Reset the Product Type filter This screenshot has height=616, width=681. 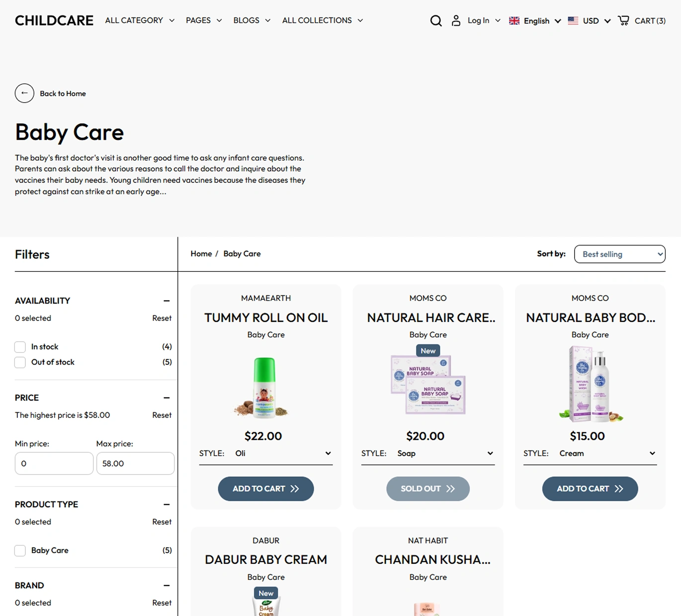[162, 522]
